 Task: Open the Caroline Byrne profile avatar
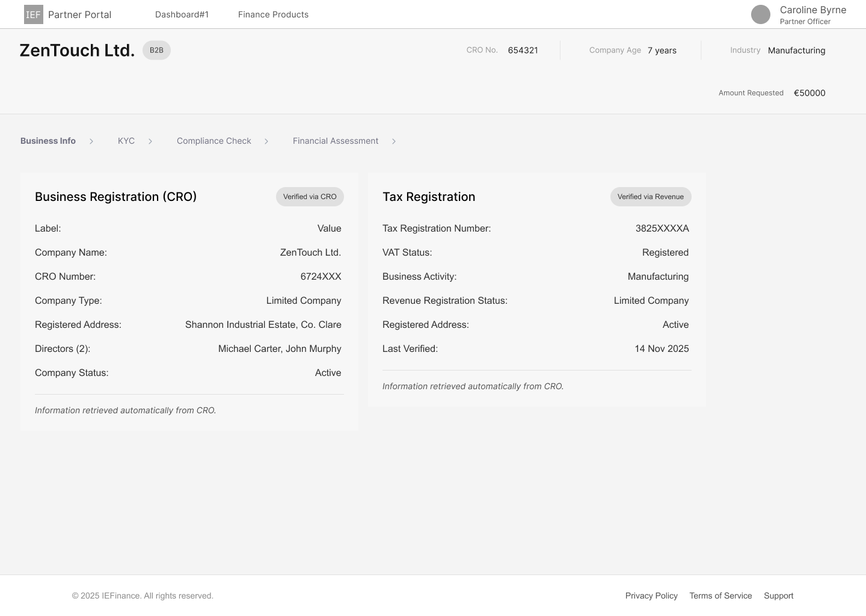click(761, 14)
